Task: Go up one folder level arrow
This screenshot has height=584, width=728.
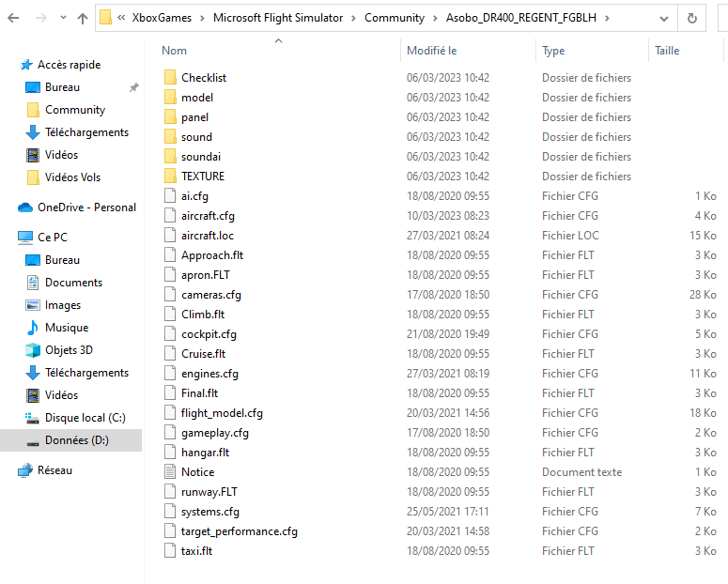Action: 83,18
